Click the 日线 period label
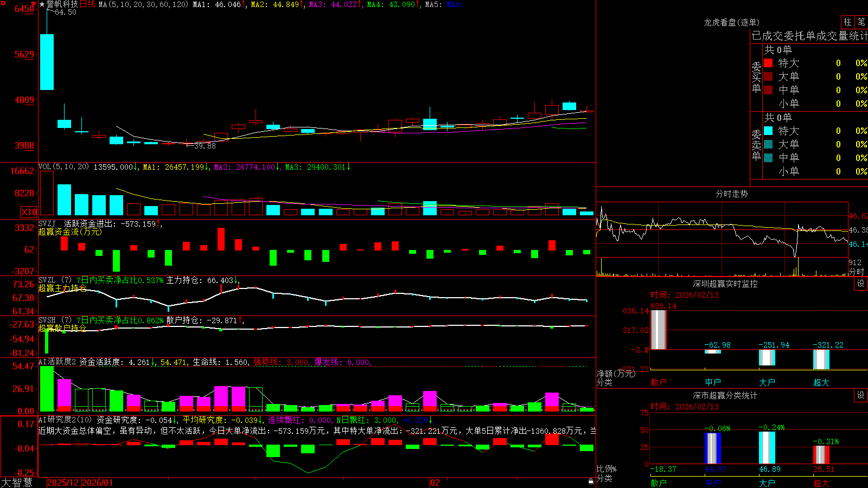The height and width of the screenshot is (488, 868). coord(87,4)
